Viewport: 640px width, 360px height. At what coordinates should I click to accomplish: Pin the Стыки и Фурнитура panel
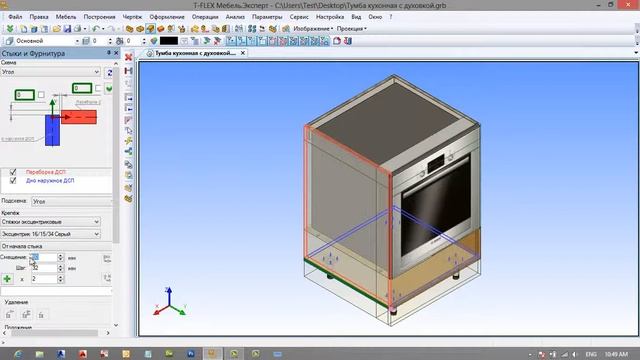[109, 53]
